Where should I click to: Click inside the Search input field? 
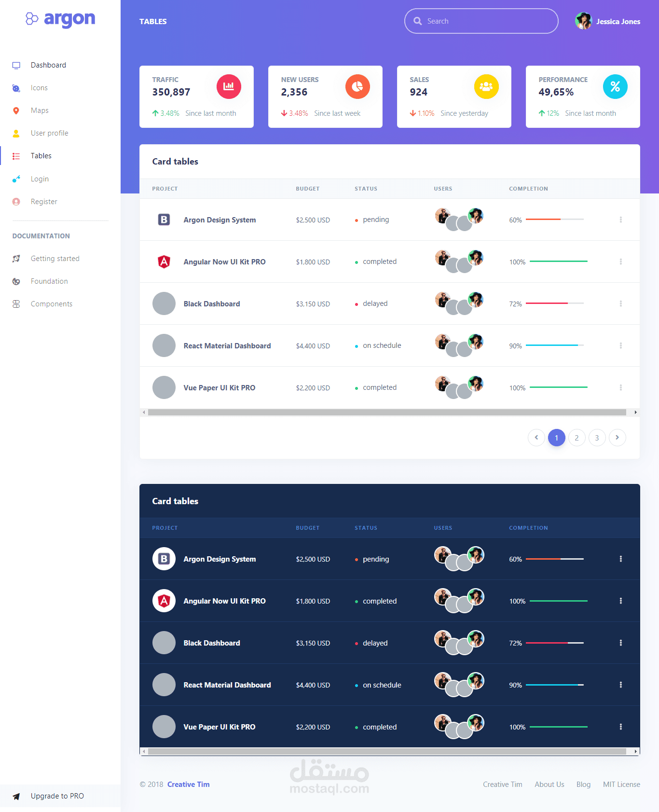(x=481, y=21)
